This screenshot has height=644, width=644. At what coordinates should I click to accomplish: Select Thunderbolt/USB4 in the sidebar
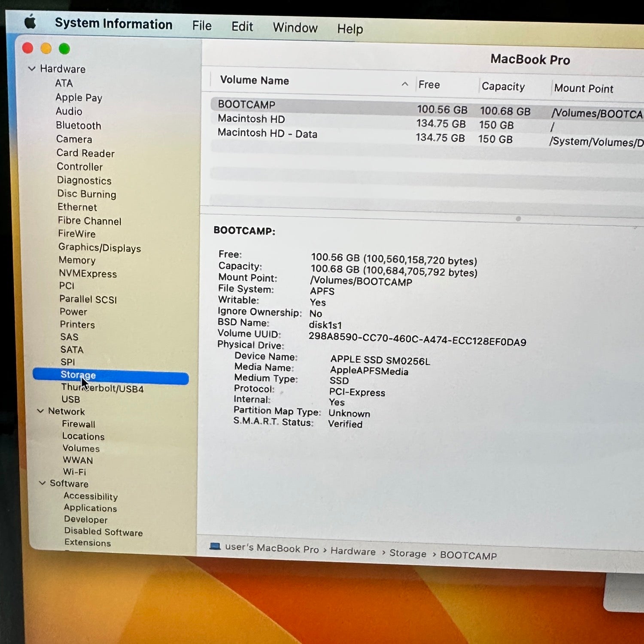pos(102,388)
